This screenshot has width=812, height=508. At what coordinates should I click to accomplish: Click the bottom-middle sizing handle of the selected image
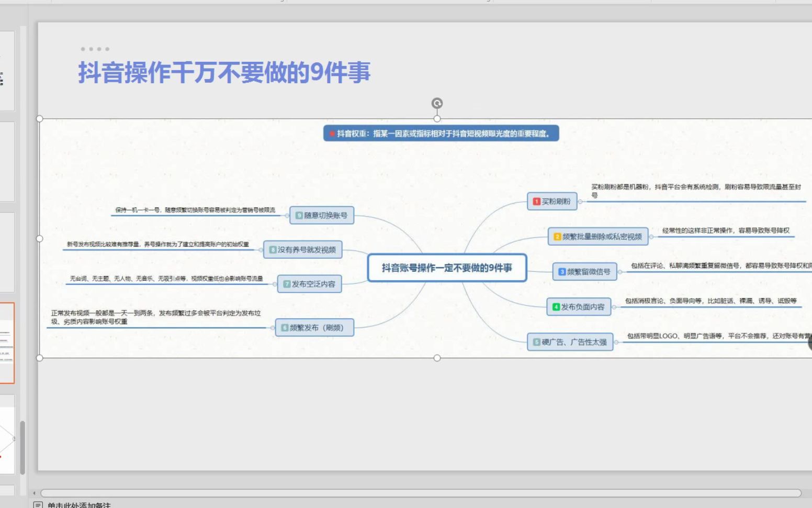[437, 358]
